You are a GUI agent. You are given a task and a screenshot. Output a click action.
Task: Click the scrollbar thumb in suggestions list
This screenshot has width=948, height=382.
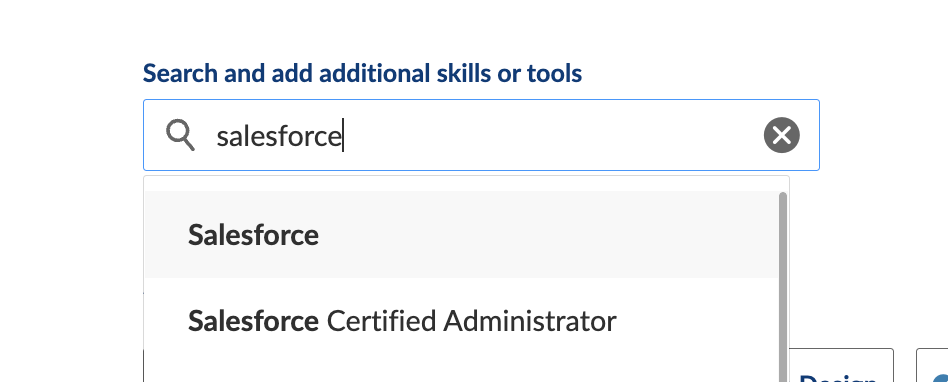click(783, 287)
